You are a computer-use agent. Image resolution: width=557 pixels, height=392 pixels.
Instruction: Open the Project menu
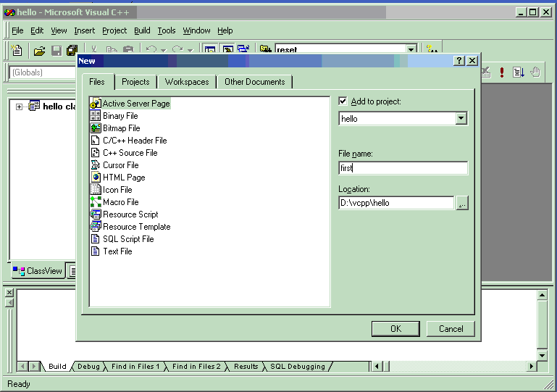[114, 30]
